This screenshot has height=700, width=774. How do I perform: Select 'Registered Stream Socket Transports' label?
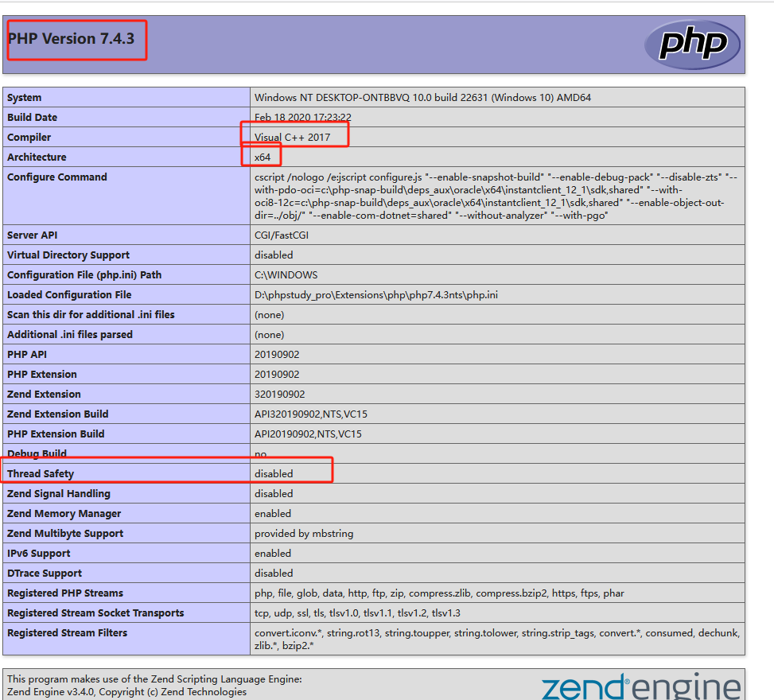95,612
